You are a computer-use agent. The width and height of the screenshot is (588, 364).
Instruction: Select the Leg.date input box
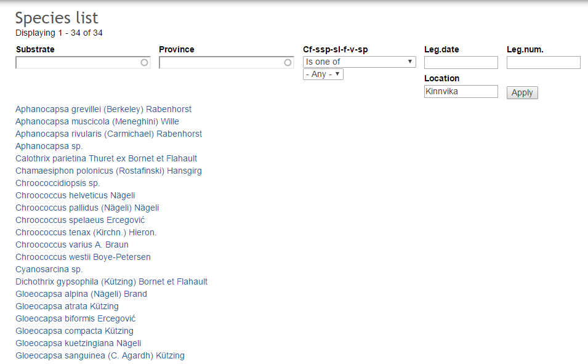[461, 62]
